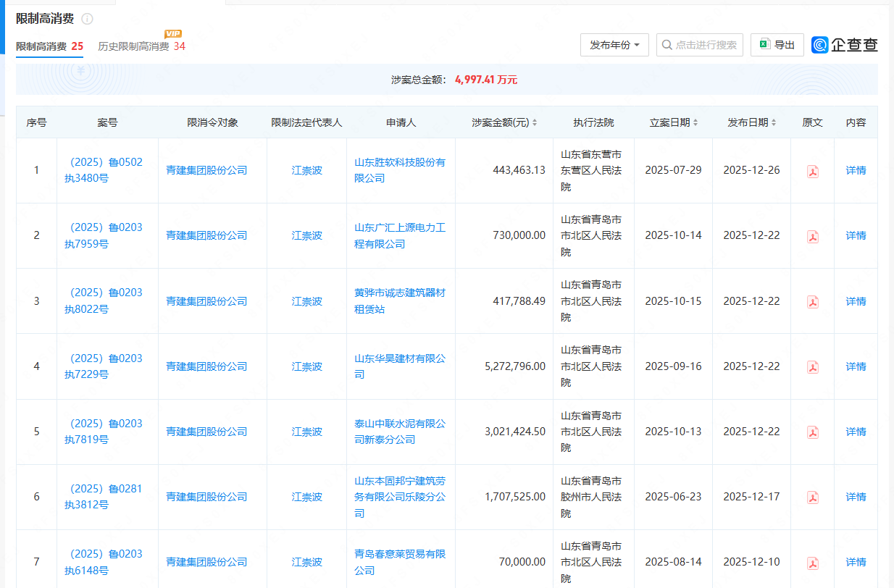Sort by 发布日期 column
Image resolution: width=894 pixels, height=588 pixels.
point(751,122)
